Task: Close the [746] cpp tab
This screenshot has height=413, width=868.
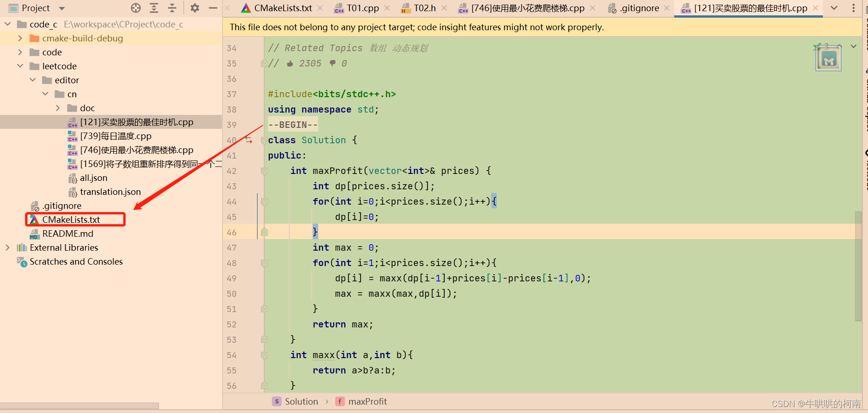Action: click(593, 8)
